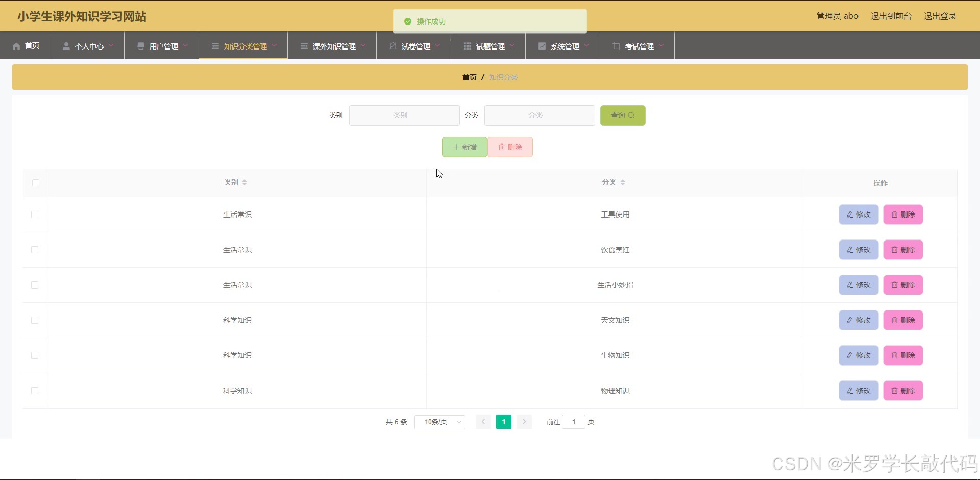Expand the 知识分类管理 menu chevron

pyautogui.click(x=274, y=45)
